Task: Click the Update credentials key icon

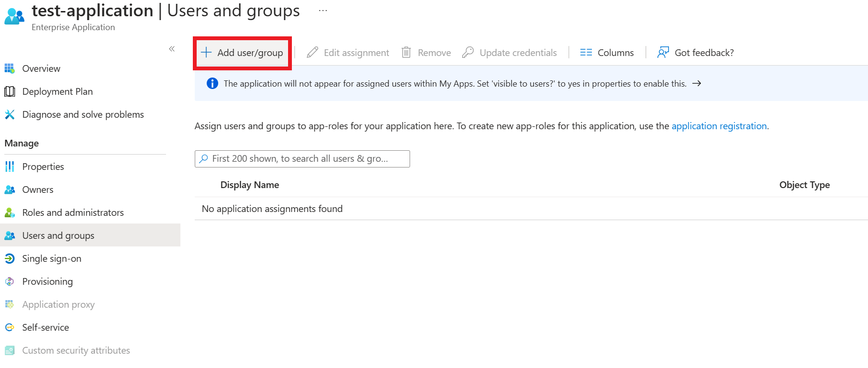Action: point(468,52)
